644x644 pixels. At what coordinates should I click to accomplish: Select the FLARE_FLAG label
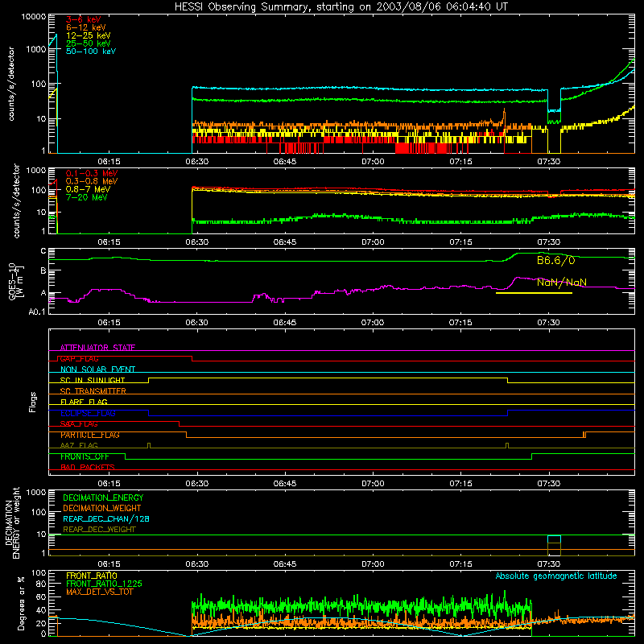(84, 402)
